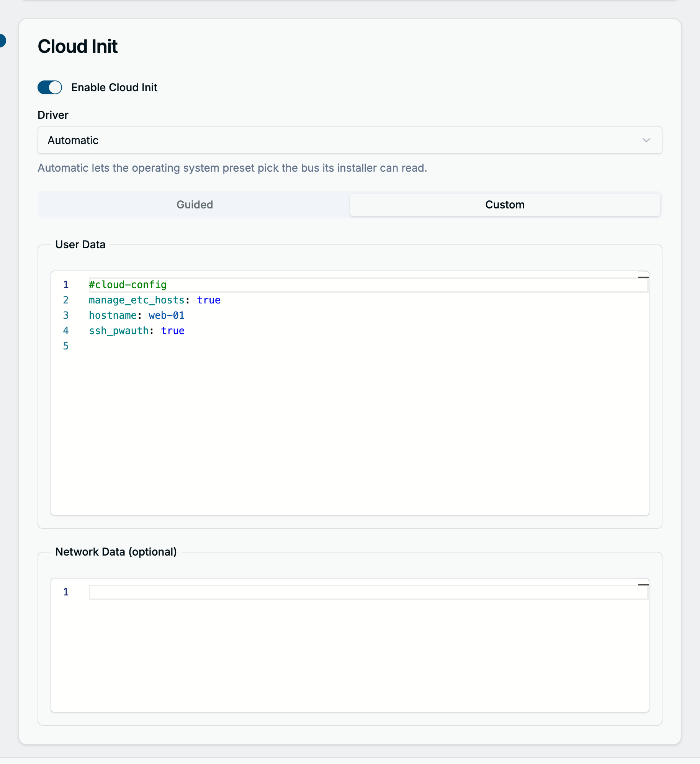Switch to the Guided tab
Image resolution: width=700 pixels, height=764 pixels.
(x=195, y=205)
